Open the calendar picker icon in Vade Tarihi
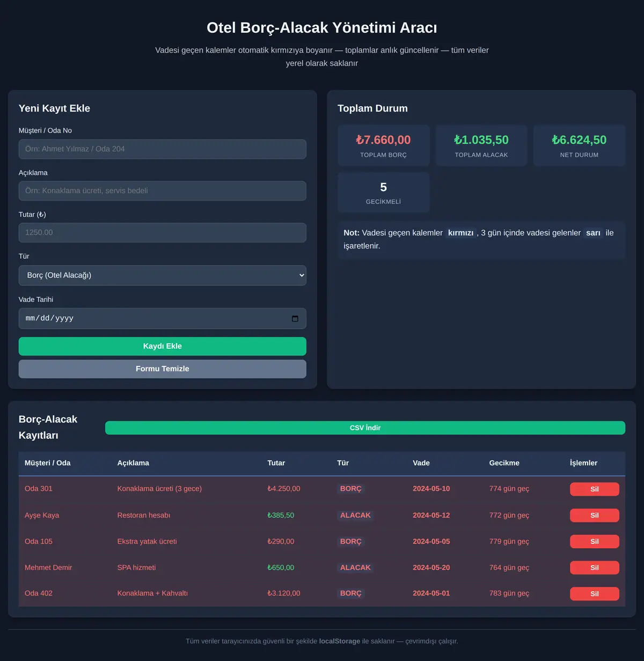Viewport: 644px width, 661px height. pos(295,319)
